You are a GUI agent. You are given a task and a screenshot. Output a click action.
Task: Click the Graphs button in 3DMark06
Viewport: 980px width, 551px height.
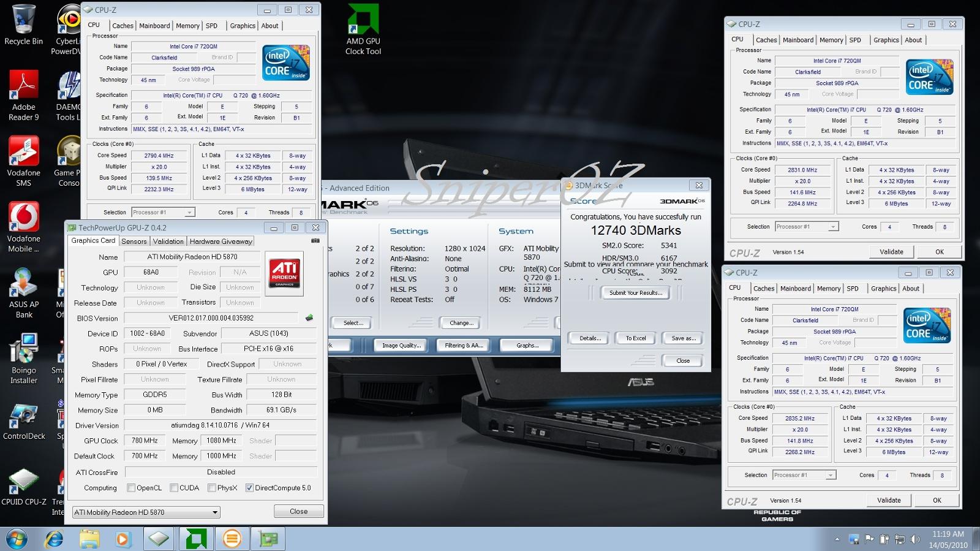click(x=527, y=346)
